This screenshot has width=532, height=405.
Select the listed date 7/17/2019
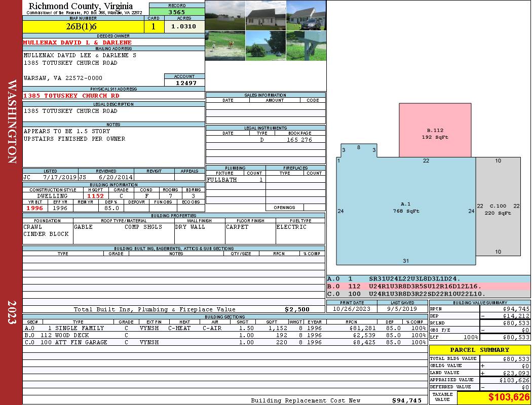(x=60, y=177)
